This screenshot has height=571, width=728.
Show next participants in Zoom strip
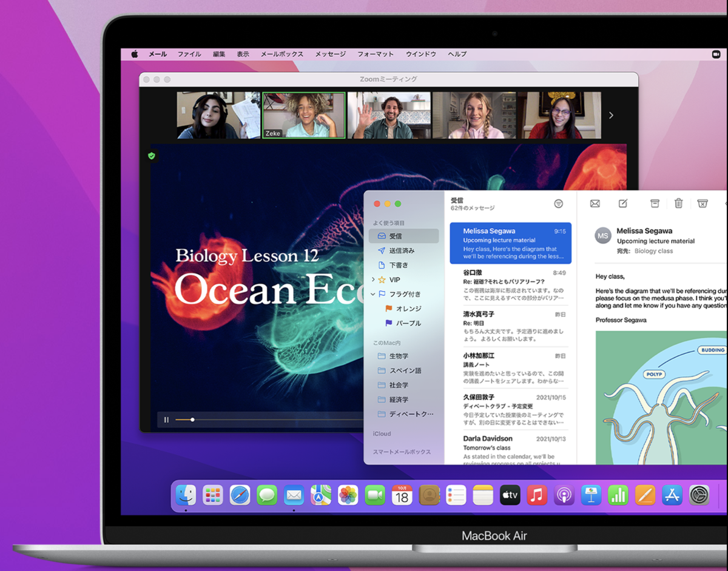click(611, 115)
